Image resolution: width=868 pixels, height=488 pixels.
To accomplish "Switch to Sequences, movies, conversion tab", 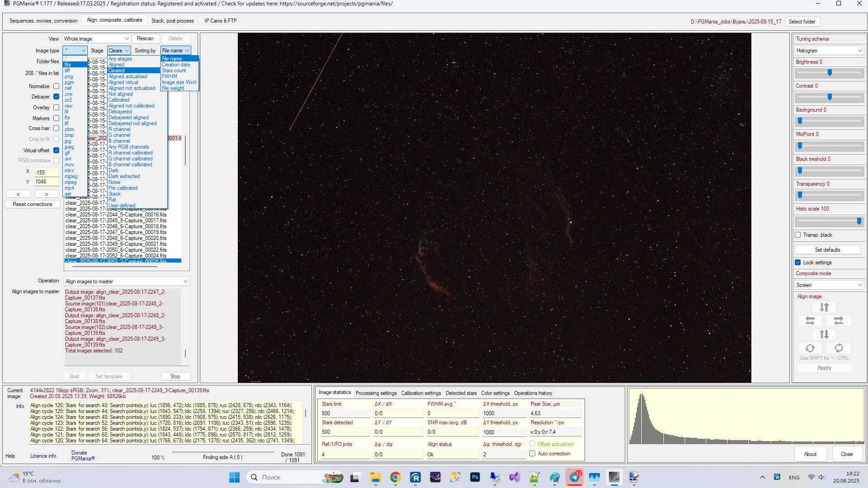I will coord(43,21).
